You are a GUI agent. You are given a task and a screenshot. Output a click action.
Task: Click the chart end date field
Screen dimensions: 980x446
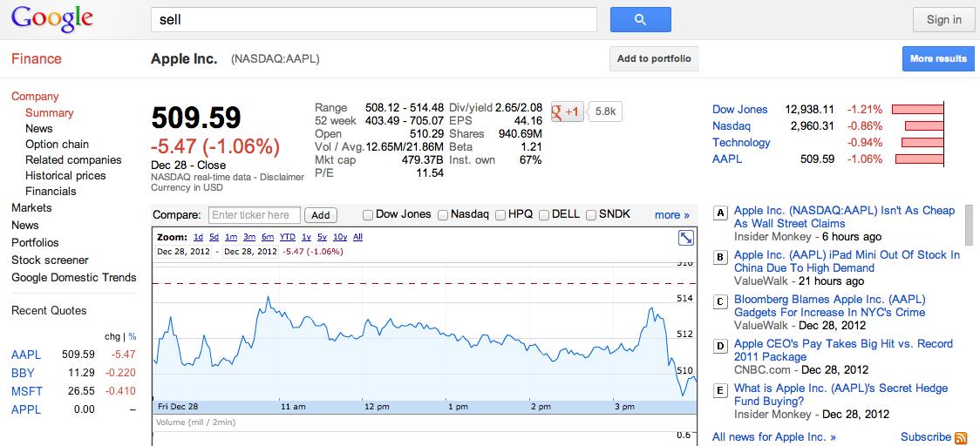(x=249, y=252)
